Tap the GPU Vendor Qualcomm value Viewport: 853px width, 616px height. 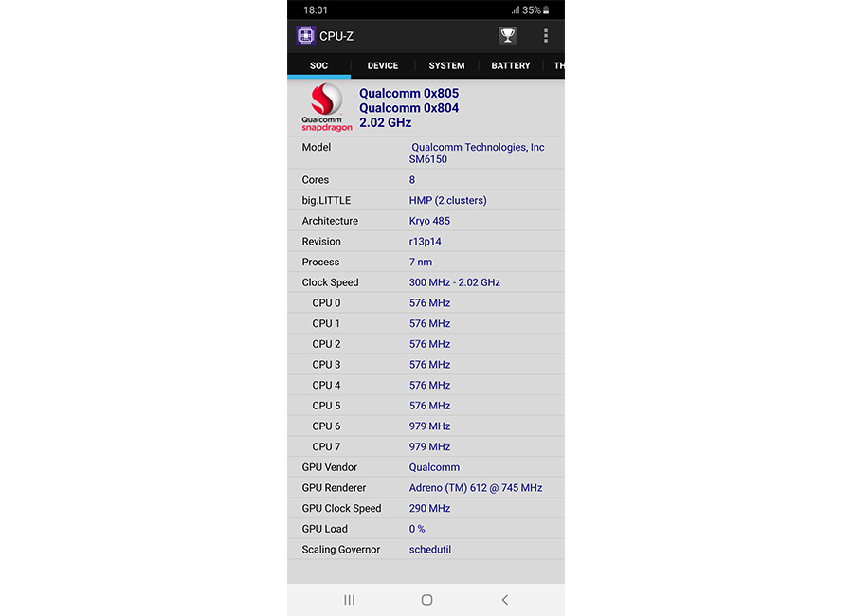(x=434, y=467)
